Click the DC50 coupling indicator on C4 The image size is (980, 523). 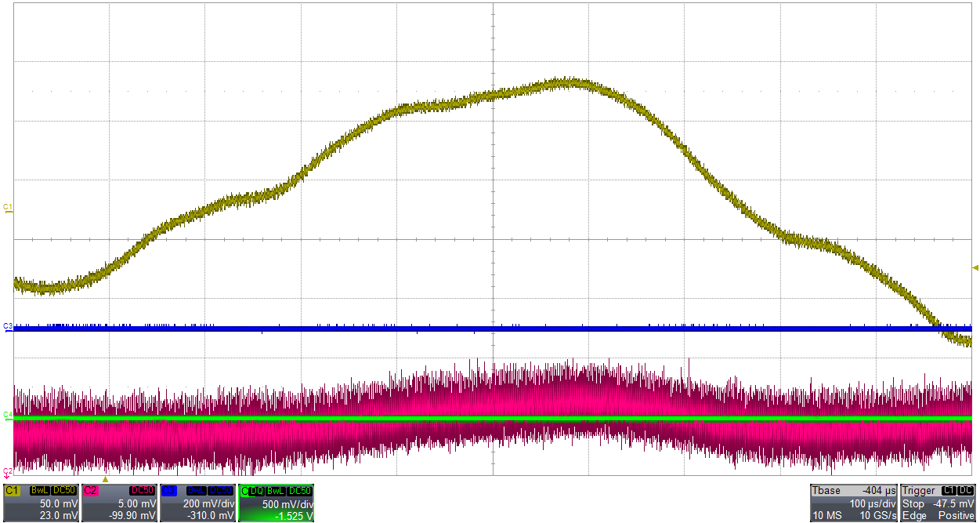click(x=300, y=491)
